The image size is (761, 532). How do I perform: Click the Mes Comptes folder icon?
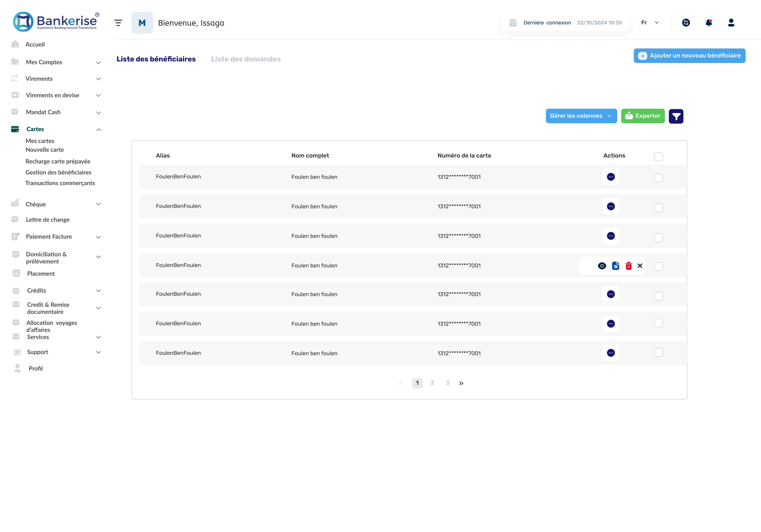[x=15, y=62]
